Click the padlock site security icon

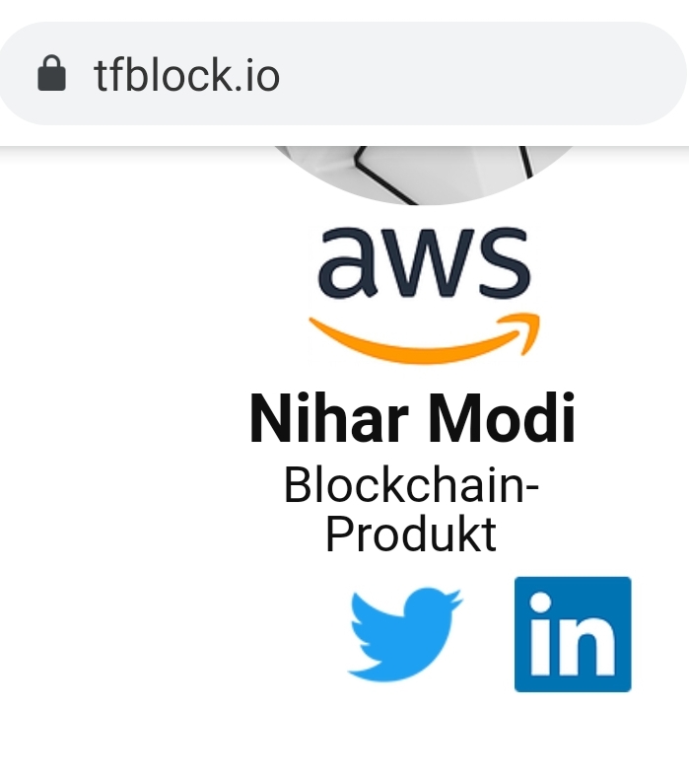tap(51, 74)
